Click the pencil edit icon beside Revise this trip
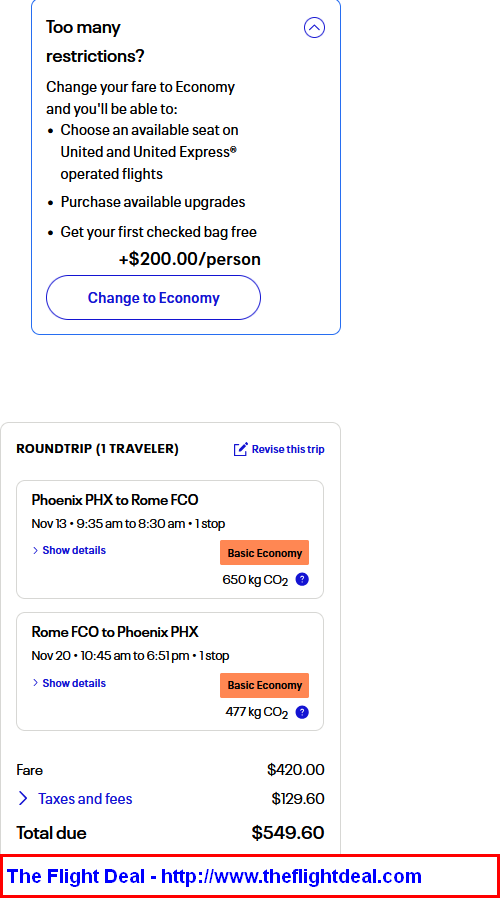Viewport: 500px width, 898px height. (241, 449)
